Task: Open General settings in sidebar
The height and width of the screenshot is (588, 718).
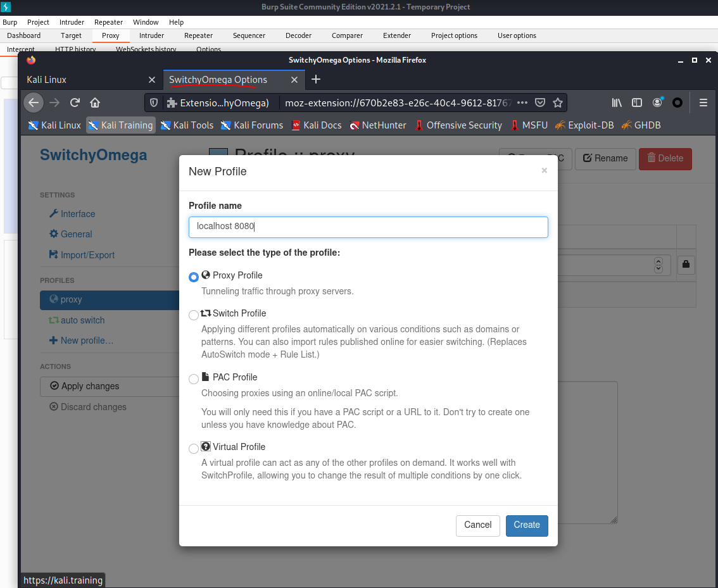Action: tap(71, 234)
